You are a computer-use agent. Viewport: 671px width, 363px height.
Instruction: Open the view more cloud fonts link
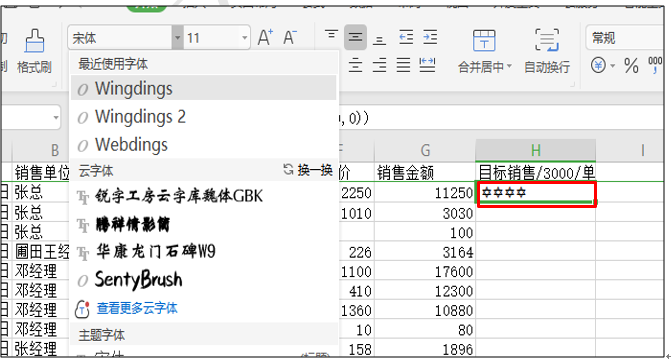137,308
